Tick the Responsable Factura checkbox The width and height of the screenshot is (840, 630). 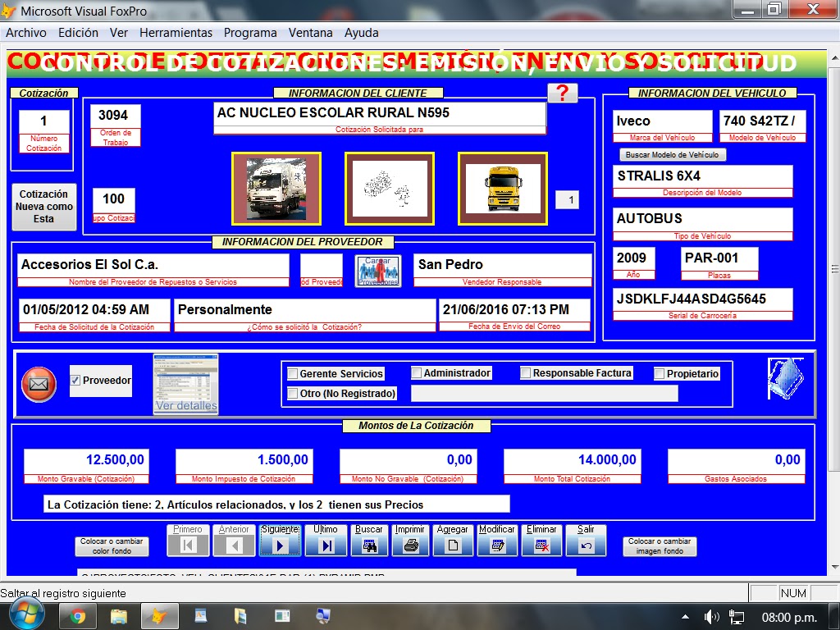click(526, 373)
